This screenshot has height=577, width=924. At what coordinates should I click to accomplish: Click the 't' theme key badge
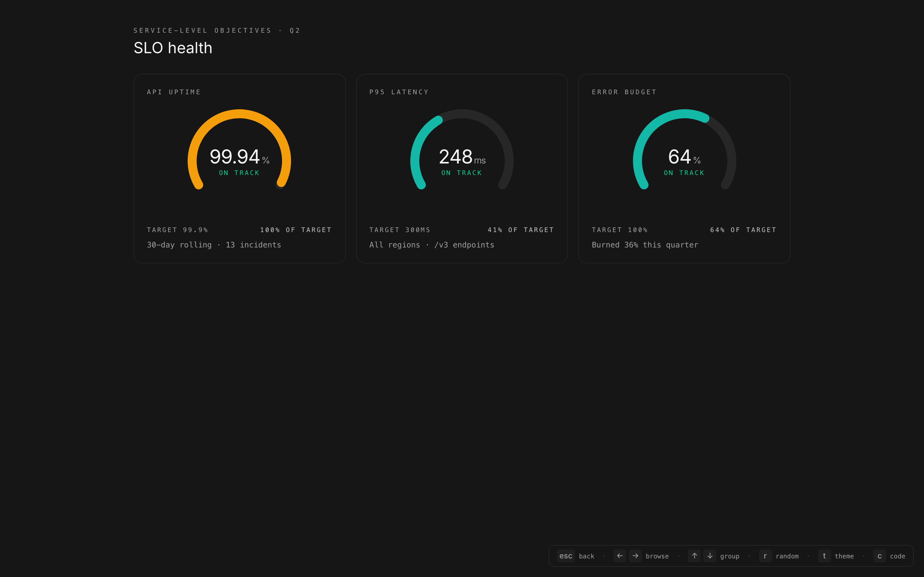coord(824,556)
